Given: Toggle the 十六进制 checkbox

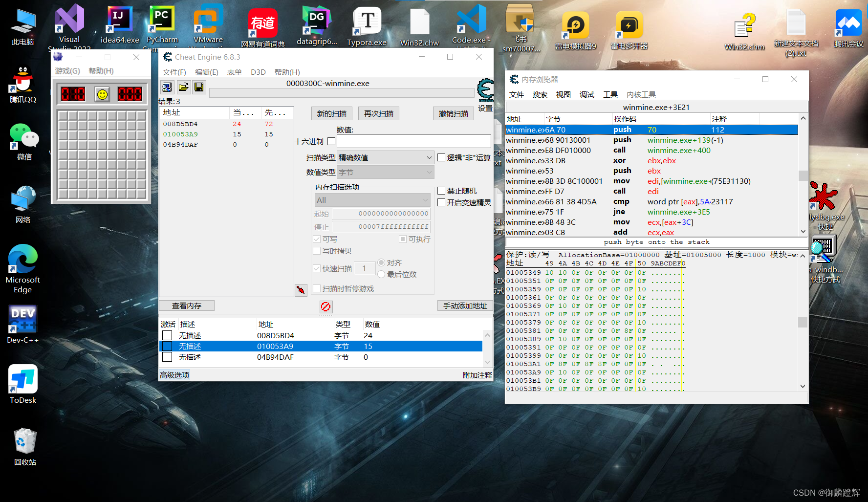Looking at the screenshot, I should [331, 141].
